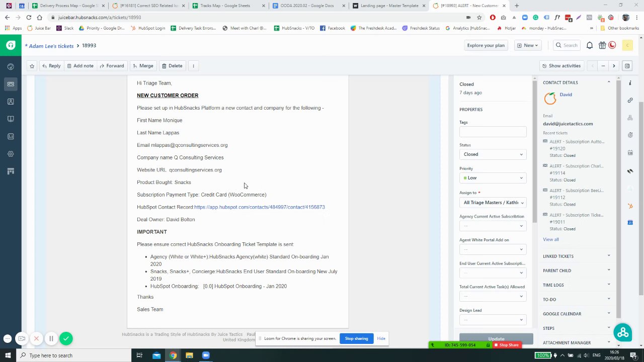Bookmark this page star icon

[479, 17]
